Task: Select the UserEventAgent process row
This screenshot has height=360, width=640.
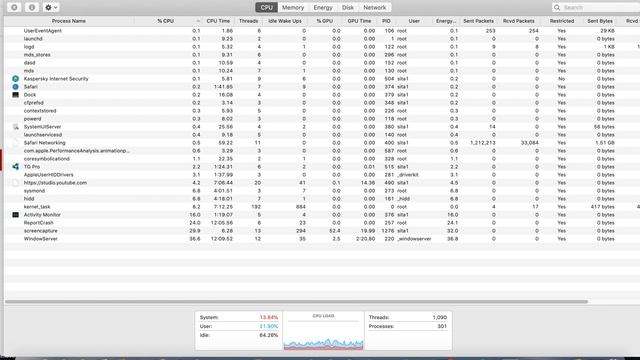Action: pos(322,31)
